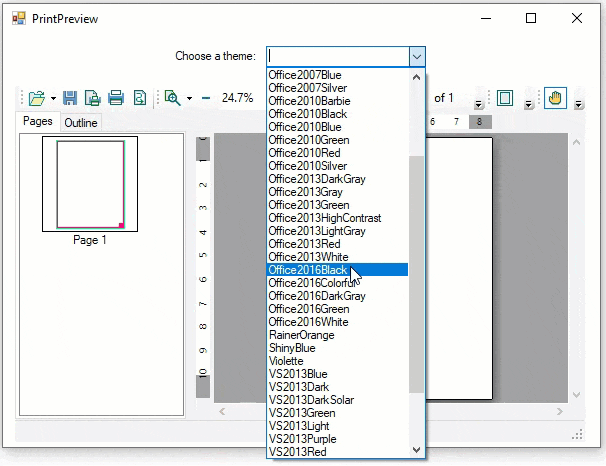Collapse the theme combo box arrow
606x466 pixels.
417,57
